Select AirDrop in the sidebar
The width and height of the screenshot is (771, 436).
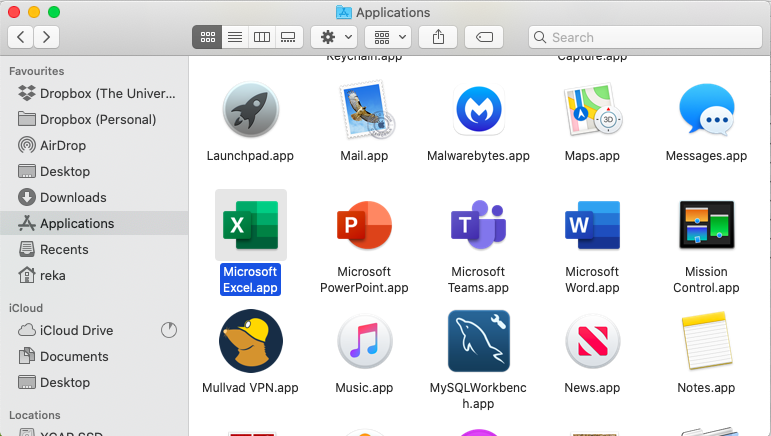click(x=65, y=145)
